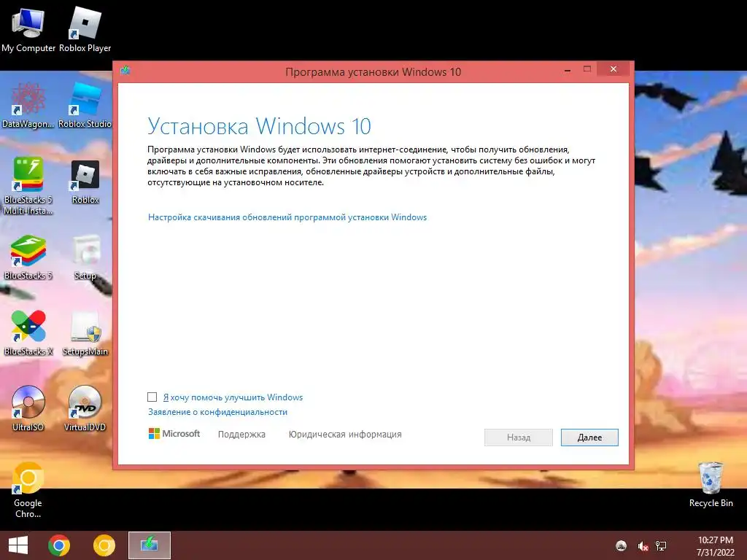The height and width of the screenshot is (560, 747).
Task: Open network tray icon
Action: [661, 545]
